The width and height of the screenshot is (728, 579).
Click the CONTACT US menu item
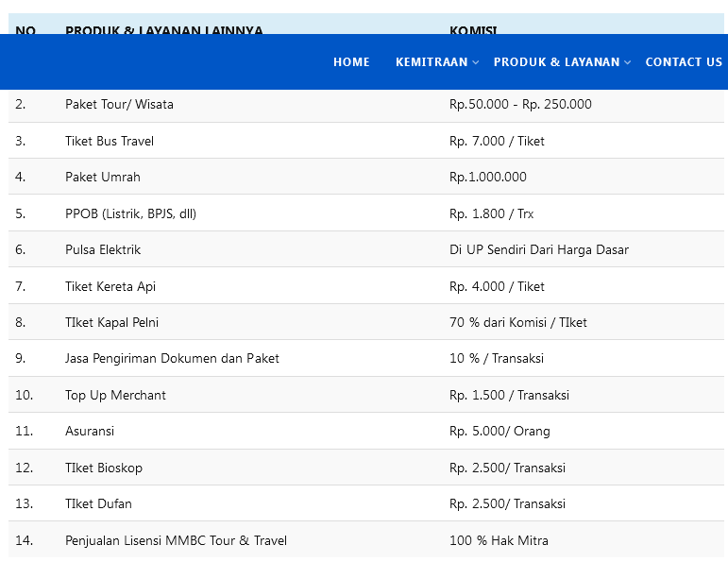tap(684, 62)
